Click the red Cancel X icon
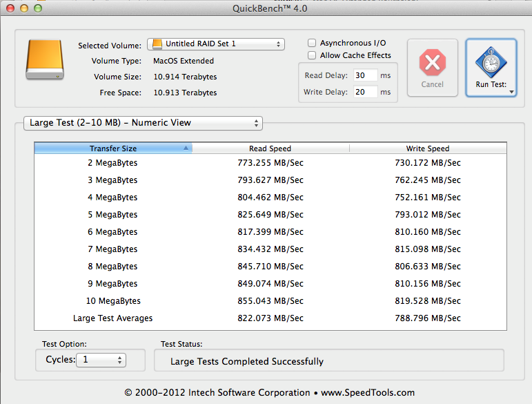The height and width of the screenshot is (404, 532). coord(432,64)
